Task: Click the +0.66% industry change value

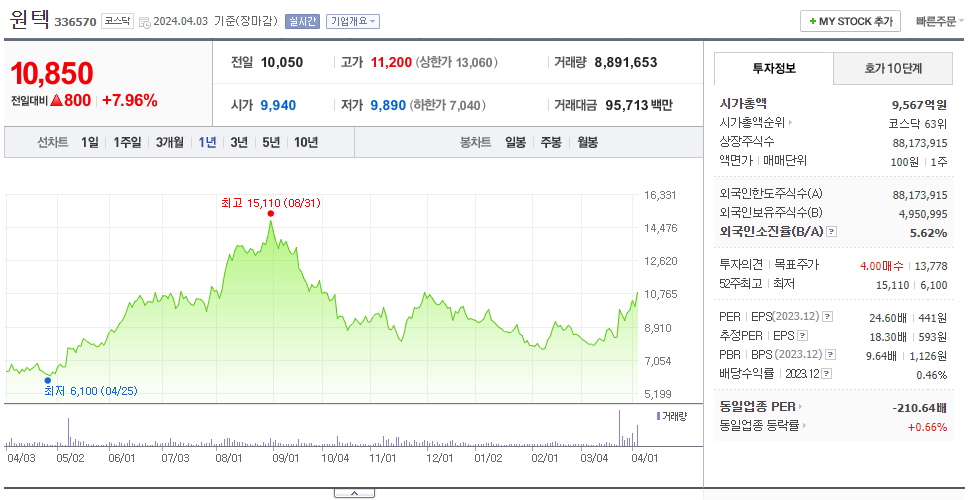Action: point(927,427)
